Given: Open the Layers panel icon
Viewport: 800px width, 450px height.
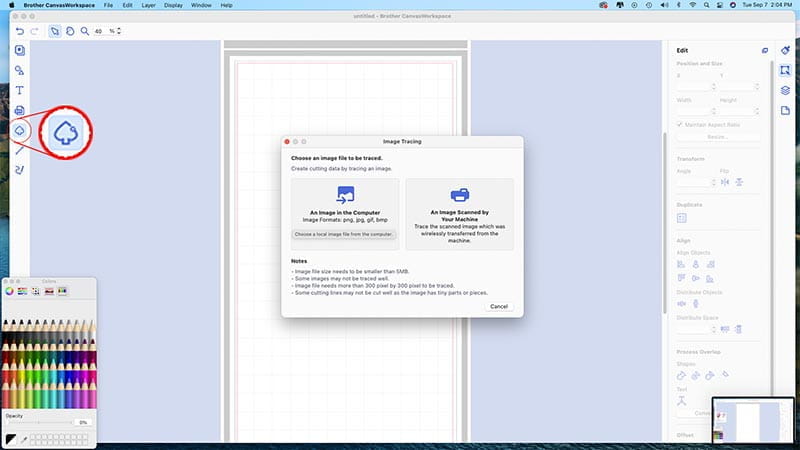Looking at the screenshot, I should [x=785, y=90].
